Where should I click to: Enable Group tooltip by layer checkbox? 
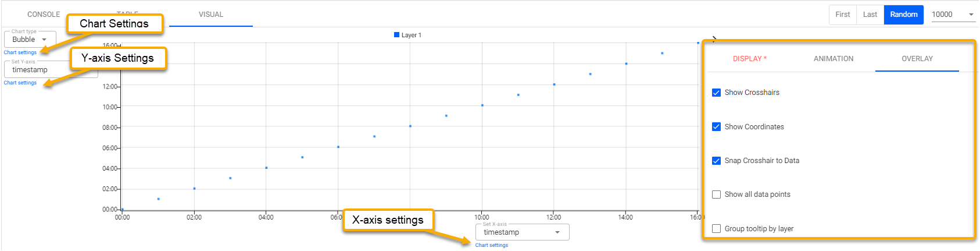(717, 229)
